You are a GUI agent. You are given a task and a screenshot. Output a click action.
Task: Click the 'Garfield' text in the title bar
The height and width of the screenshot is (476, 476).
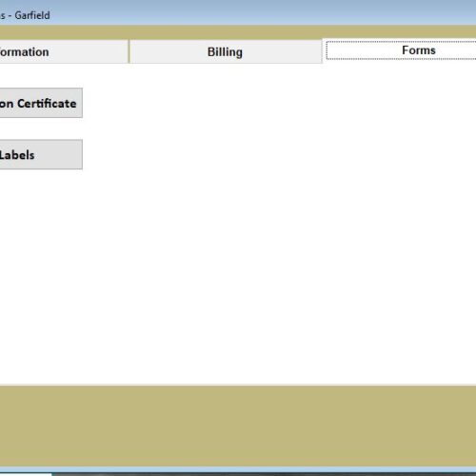pos(32,15)
